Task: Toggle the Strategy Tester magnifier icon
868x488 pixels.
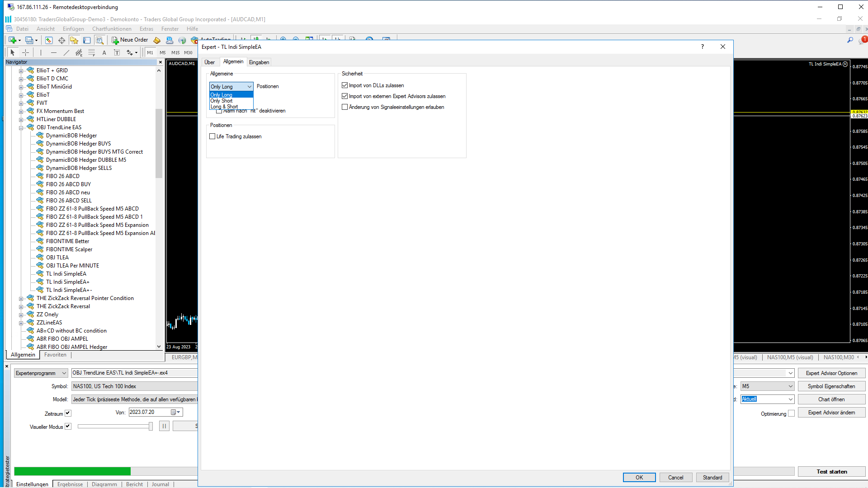Action: point(99,40)
